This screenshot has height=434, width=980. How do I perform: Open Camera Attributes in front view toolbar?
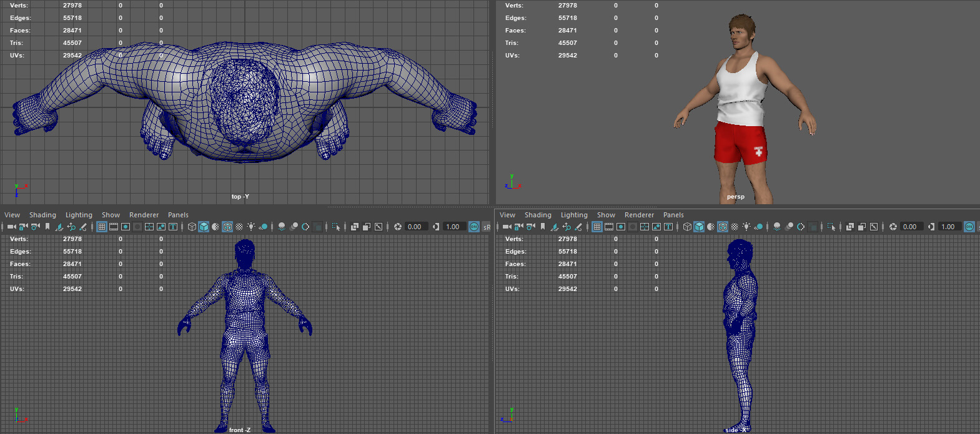click(x=36, y=227)
